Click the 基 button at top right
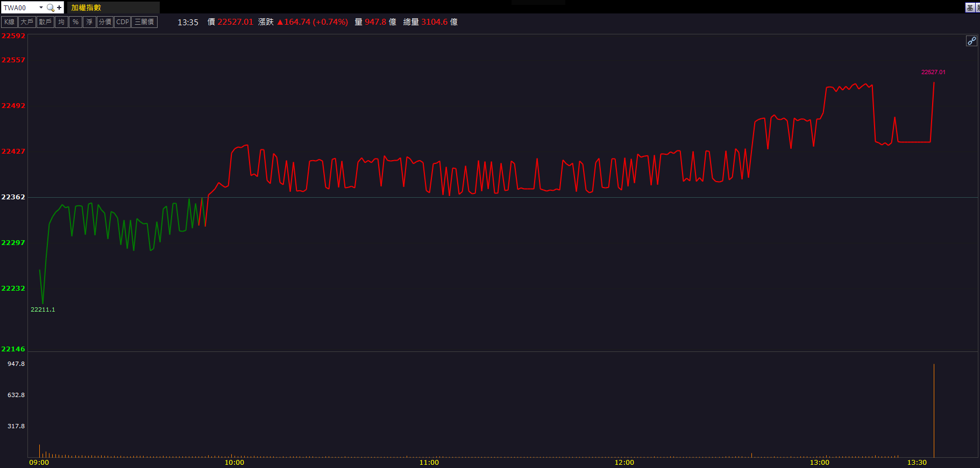The image size is (980, 468). tap(970, 8)
